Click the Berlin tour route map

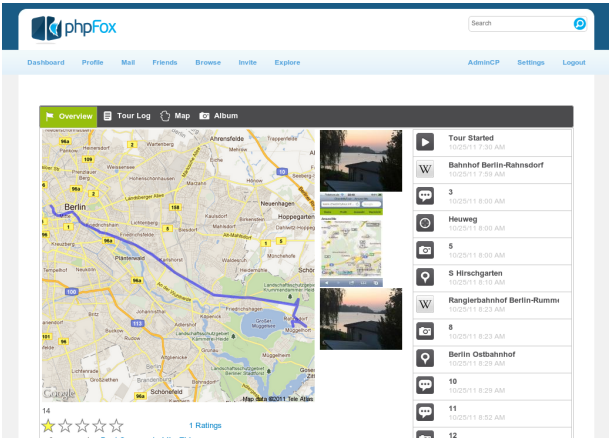pos(178,265)
